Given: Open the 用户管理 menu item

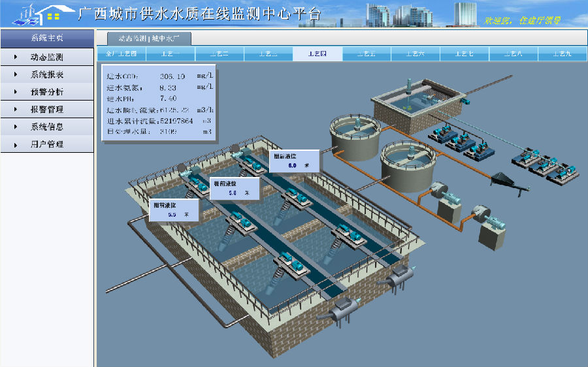Looking at the screenshot, I should click(47, 144).
